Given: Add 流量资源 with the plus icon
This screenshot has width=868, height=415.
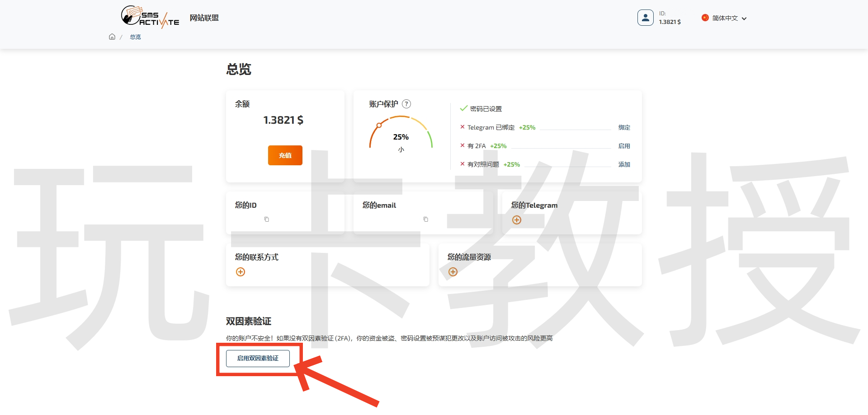Looking at the screenshot, I should (x=453, y=271).
